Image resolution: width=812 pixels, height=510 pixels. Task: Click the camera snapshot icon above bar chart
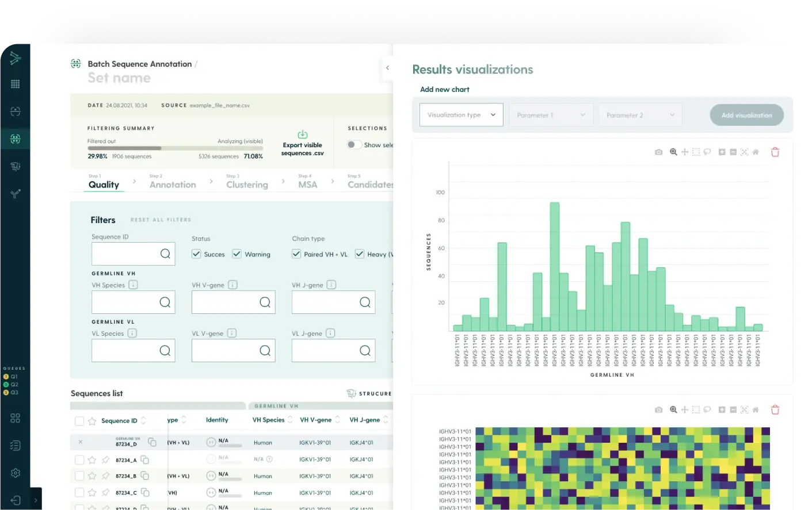pos(658,152)
